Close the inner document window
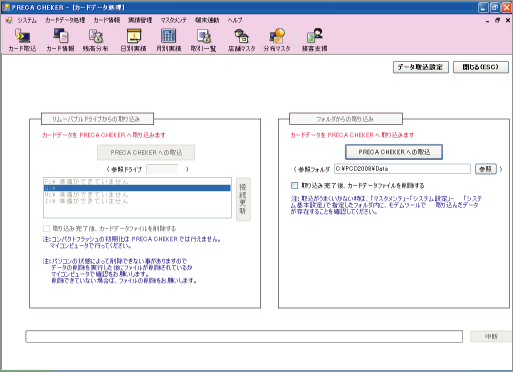Screen dimensions: 513x372 point(508,20)
